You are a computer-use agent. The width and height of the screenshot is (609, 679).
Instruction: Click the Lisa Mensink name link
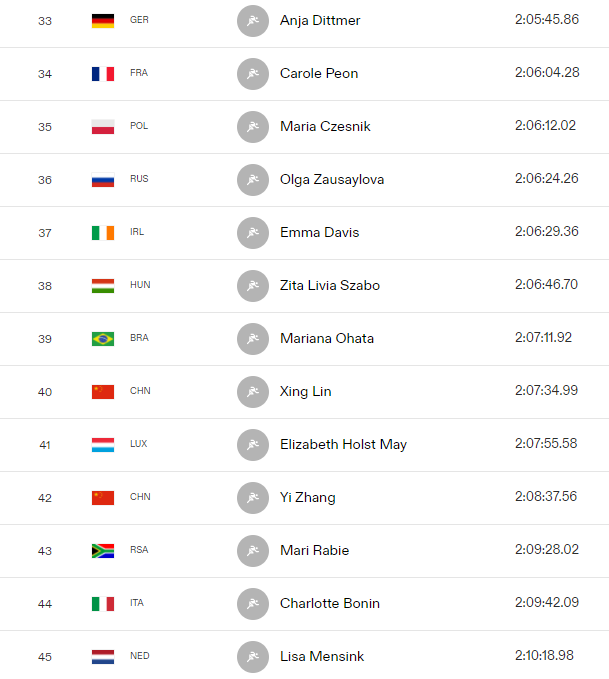point(322,656)
